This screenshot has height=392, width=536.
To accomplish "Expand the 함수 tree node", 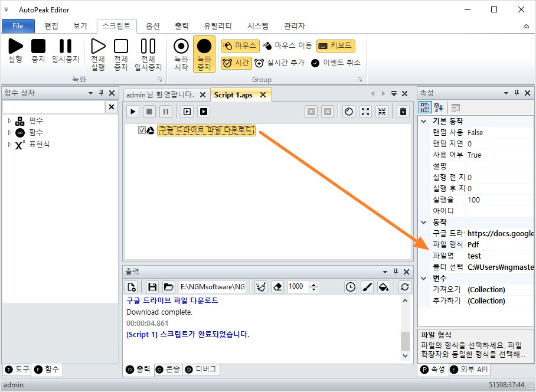I will (9, 132).
